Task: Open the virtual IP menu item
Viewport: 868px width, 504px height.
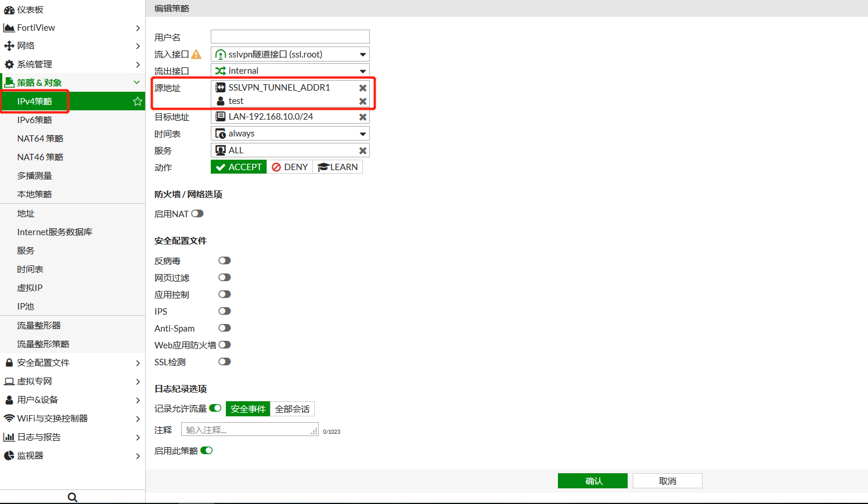Action: click(x=73, y=287)
